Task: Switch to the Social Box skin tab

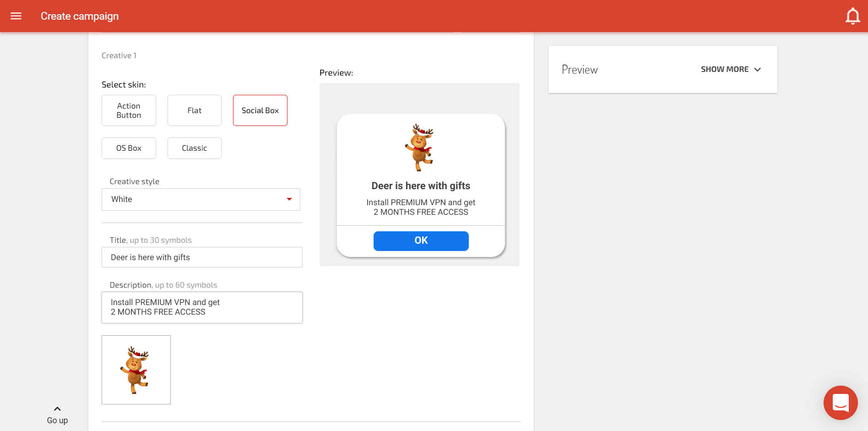Action: click(260, 110)
